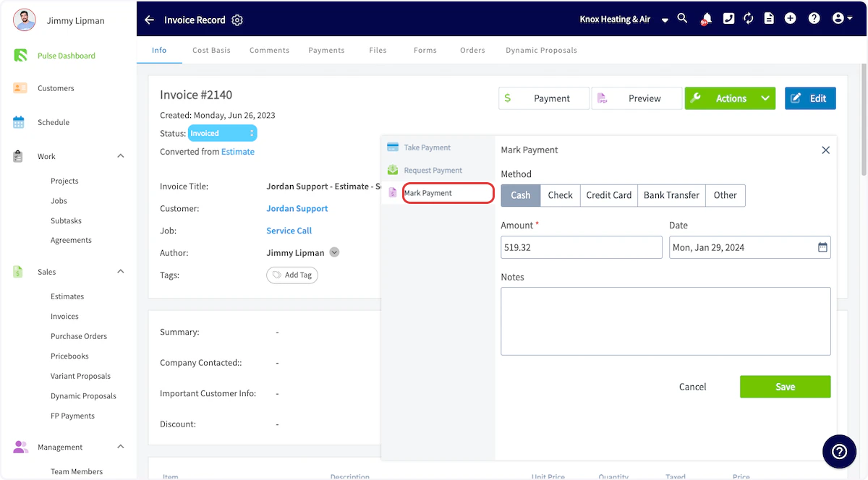Open the Estimate link
Image resolution: width=868 pixels, height=480 pixels.
(x=238, y=152)
